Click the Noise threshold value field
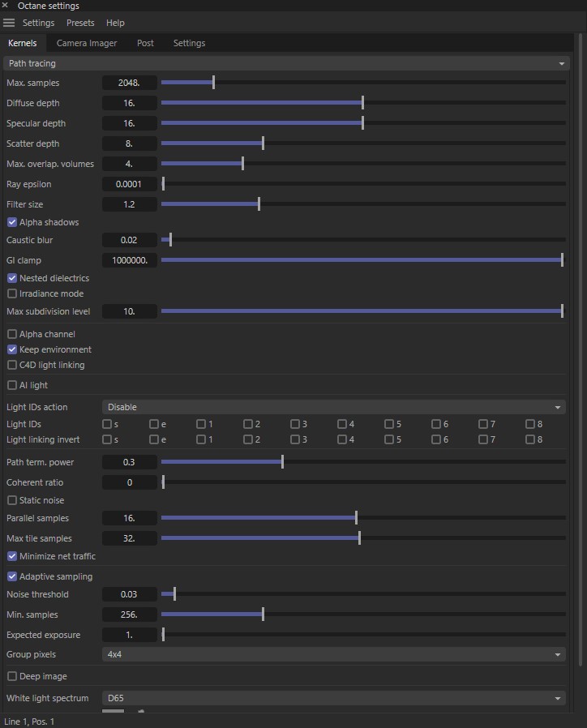 click(130, 594)
